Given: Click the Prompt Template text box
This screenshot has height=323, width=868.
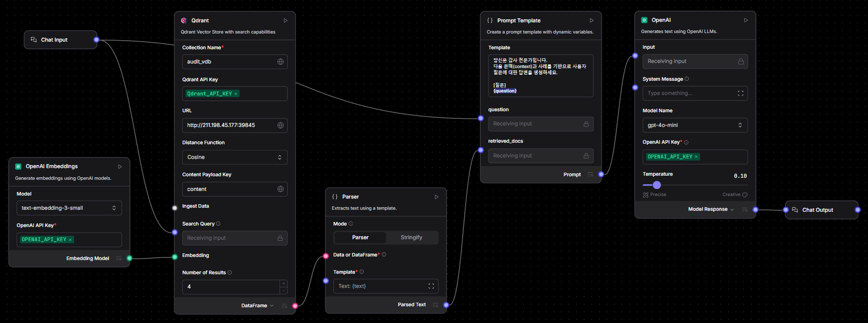Looking at the screenshot, I should 541,76.
